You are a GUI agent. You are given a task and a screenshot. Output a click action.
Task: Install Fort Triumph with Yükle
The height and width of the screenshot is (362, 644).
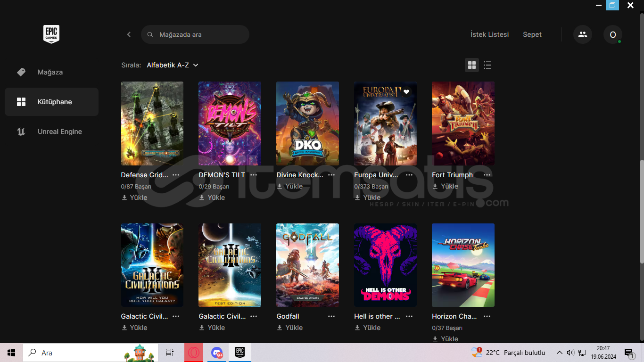click(446, 186)
